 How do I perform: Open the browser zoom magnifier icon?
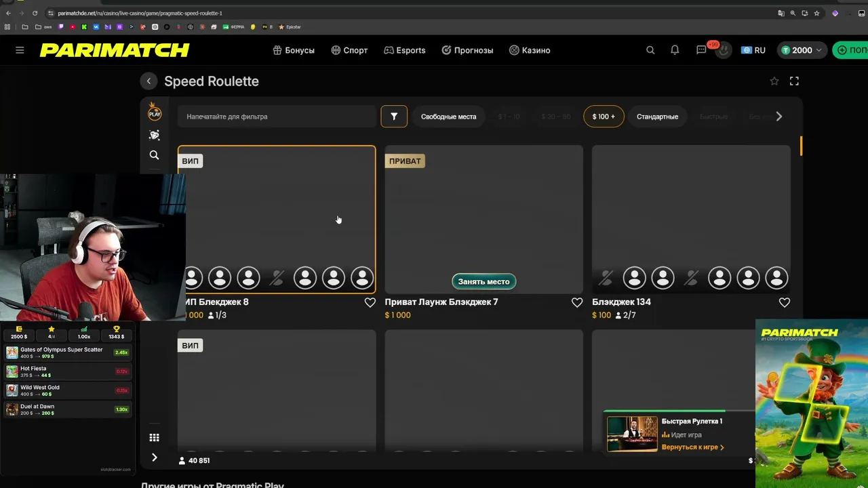(x=793, y=13)
